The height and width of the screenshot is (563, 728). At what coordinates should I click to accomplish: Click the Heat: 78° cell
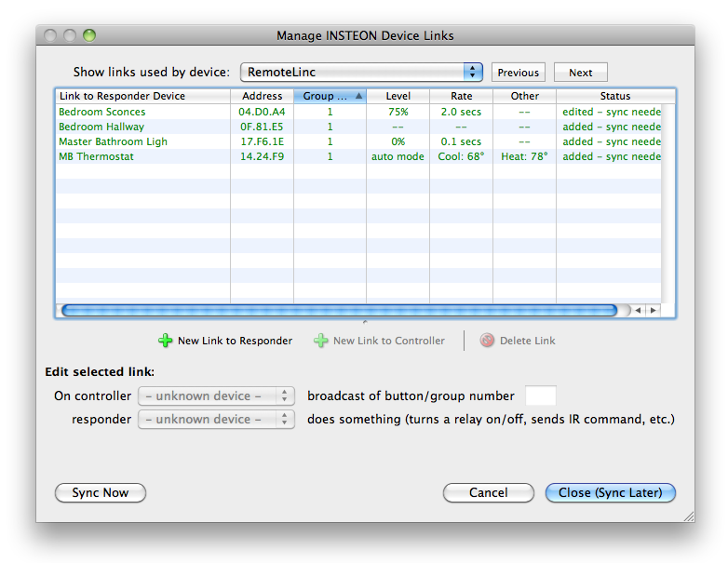pos(524,156)
